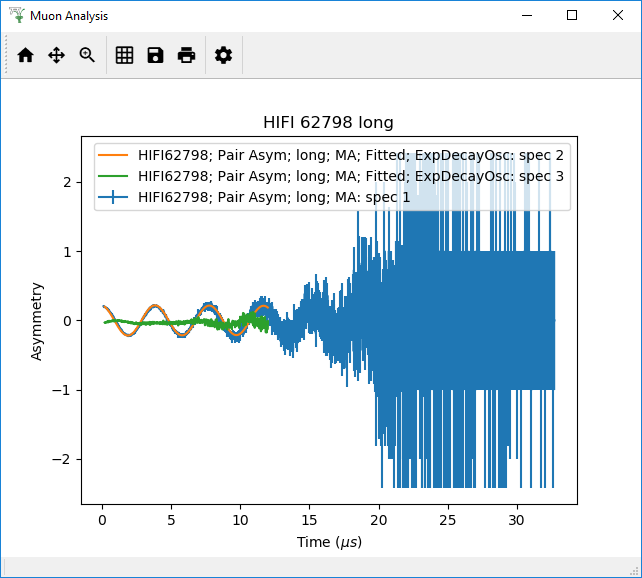Screen dimensions: 642x578
Task: Close the Muon Analysis window
Action: [x=618, y=15]
